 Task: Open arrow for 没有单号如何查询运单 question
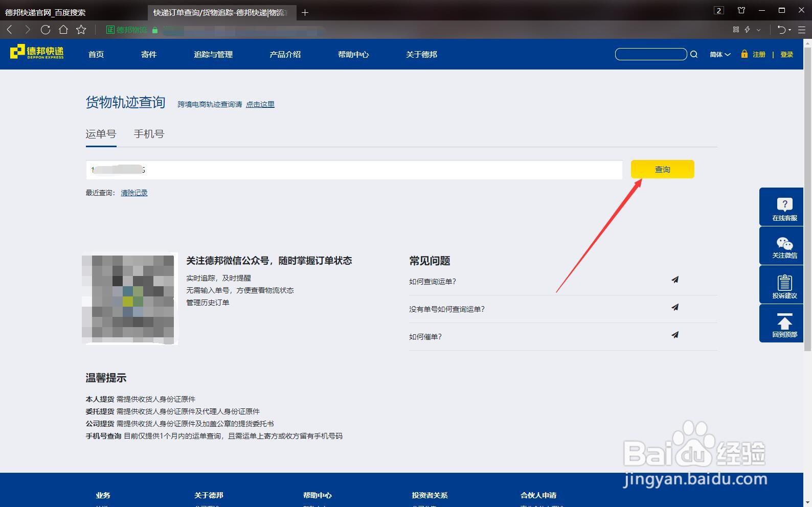(675, 307)
